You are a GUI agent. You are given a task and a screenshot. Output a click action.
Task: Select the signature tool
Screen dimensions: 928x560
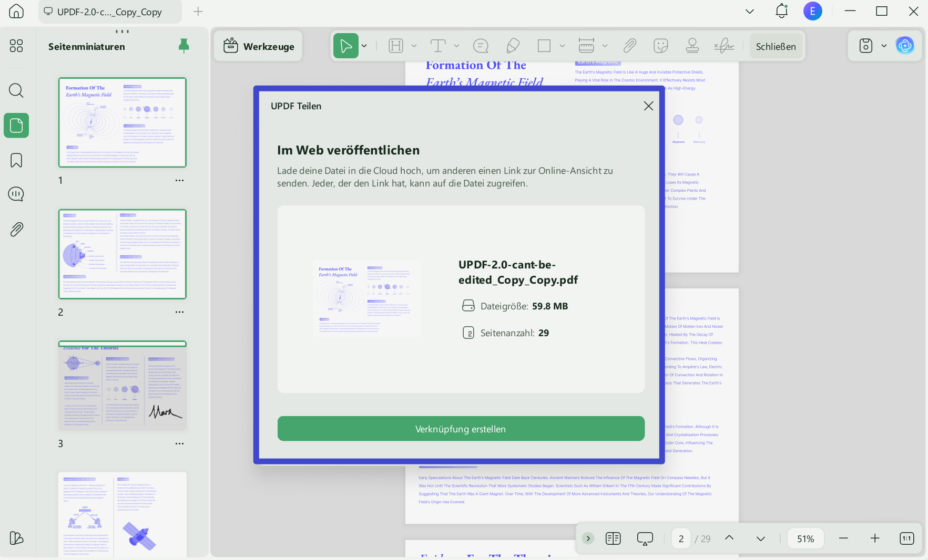click(x=724, y=46)
